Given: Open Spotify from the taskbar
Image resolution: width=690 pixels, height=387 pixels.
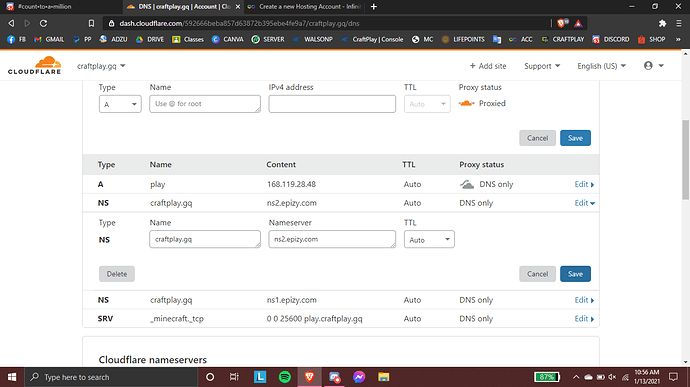Looking at the screenshot, I should point(285,377).
